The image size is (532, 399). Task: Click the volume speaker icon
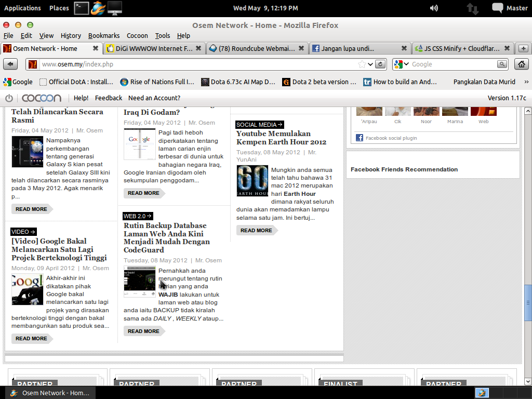(x=434, y=8)
